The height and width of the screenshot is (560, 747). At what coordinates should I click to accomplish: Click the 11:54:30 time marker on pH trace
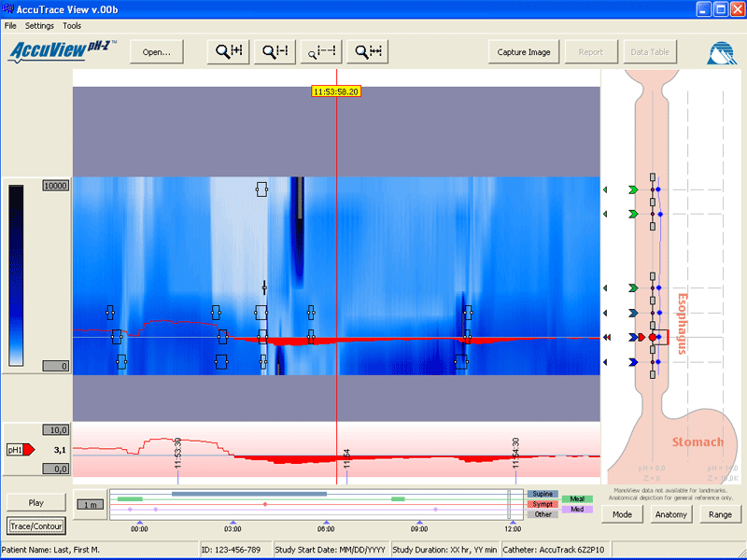[x=516, y=454]
